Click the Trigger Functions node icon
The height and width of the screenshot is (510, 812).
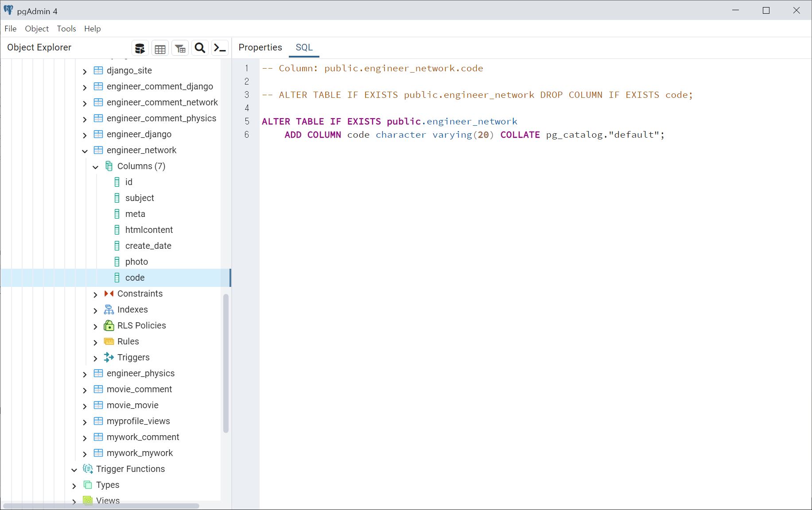coord(88,469)
